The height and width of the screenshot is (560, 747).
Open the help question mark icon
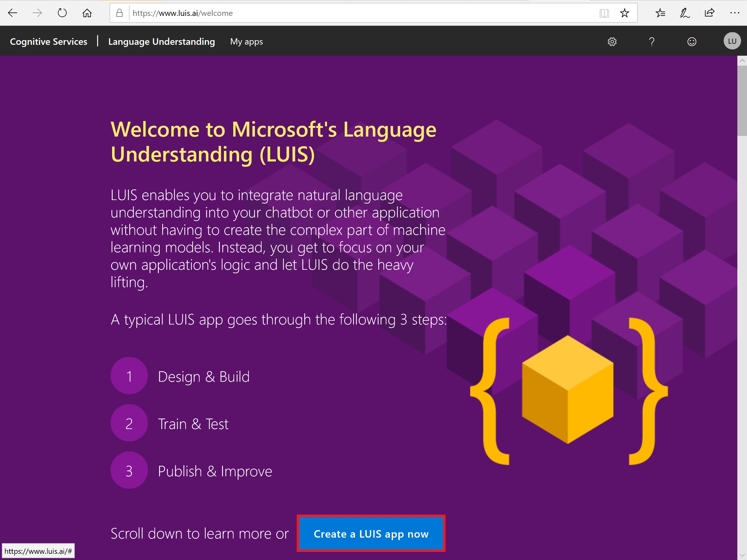(x=652, y=41)
